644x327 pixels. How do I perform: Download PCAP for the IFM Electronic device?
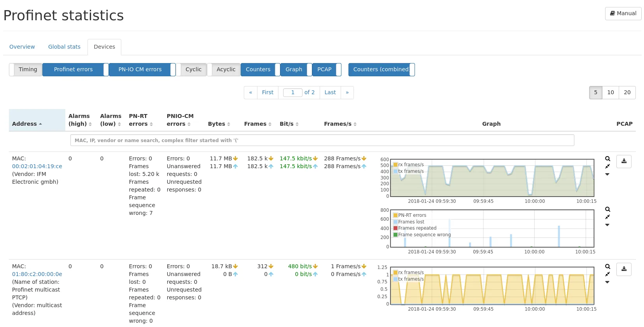624,161
